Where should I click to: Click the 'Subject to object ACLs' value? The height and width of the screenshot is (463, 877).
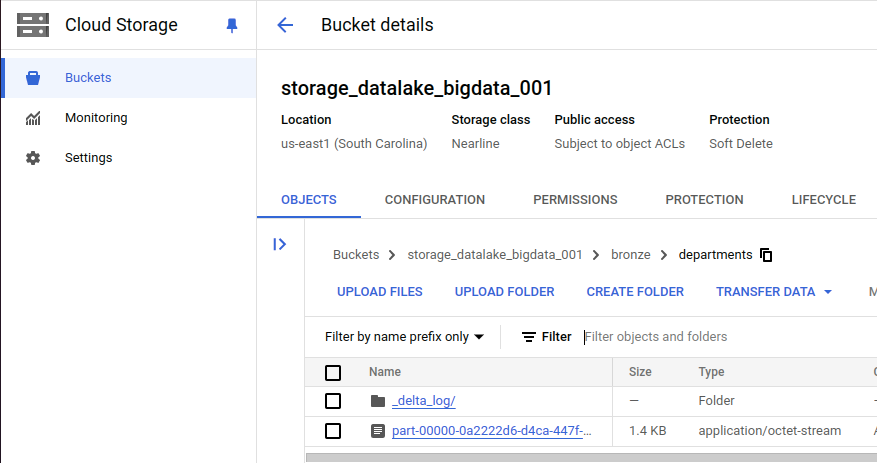[x=619, y=144]
